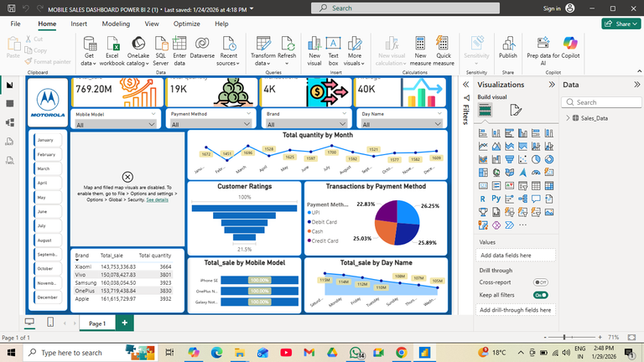Open the Help ribbon tab
The height and width of the screenshot is (362, 644).
click(x=221, y=23)
